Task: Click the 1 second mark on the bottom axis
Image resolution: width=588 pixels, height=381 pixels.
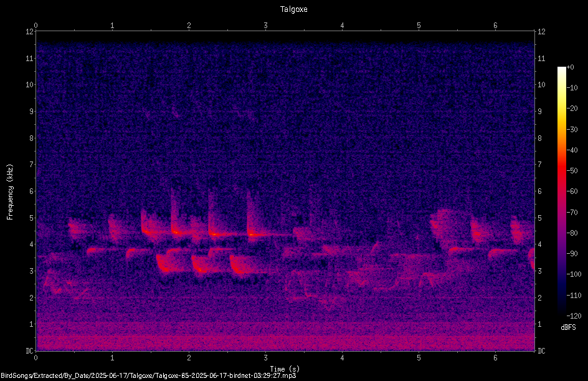Action: pyautogui.click(x=112, y=358)
